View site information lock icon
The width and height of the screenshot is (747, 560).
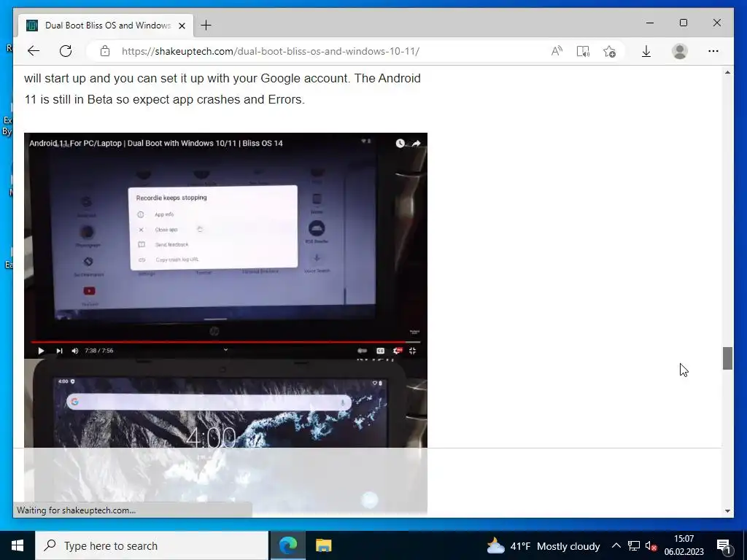pos(105,51)
